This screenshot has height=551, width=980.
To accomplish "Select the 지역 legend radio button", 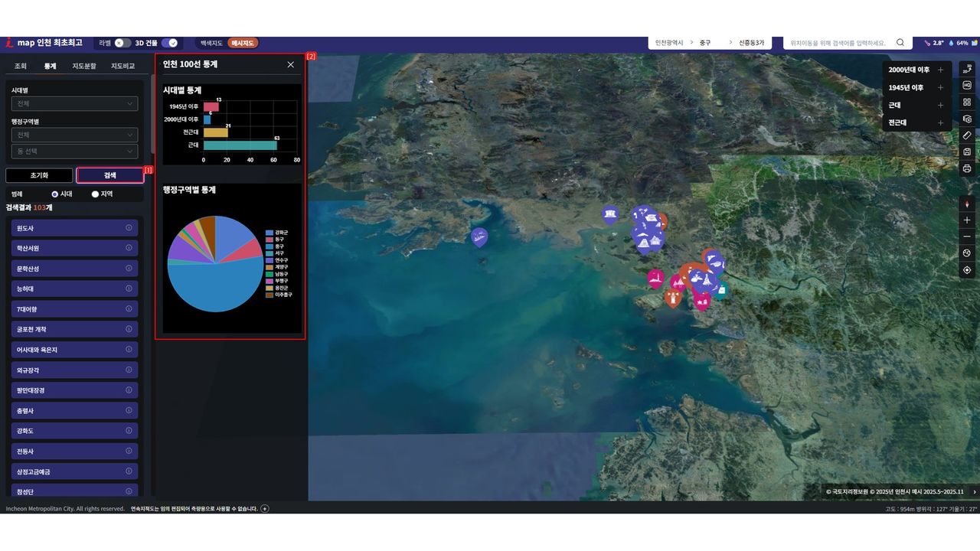I will pyautogui.click(x=96, y=194).
